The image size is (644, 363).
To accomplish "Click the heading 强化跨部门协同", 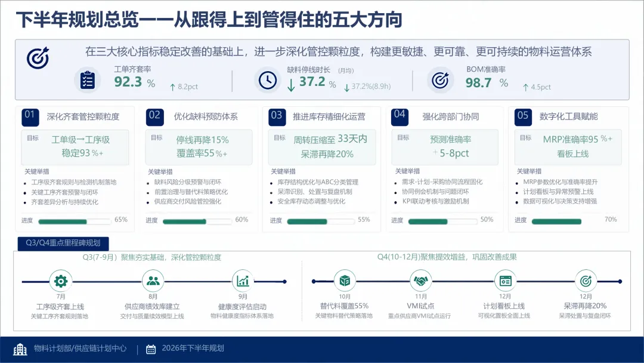I will [x=451, y=117].
